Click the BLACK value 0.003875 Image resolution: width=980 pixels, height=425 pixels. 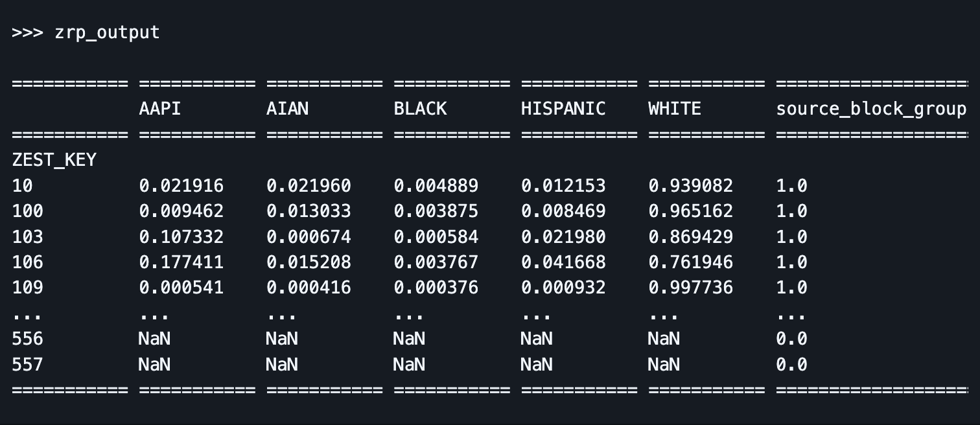click(x=436, y=211)
